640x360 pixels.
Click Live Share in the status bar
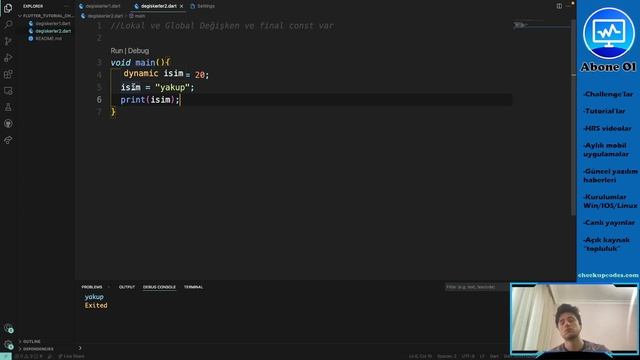[71, 356]
